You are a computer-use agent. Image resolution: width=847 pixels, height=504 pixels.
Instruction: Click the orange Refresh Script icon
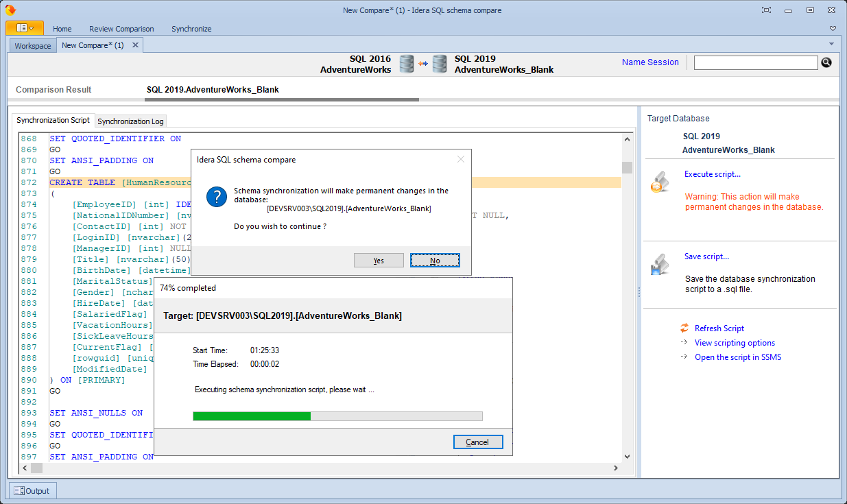[684, 328]
